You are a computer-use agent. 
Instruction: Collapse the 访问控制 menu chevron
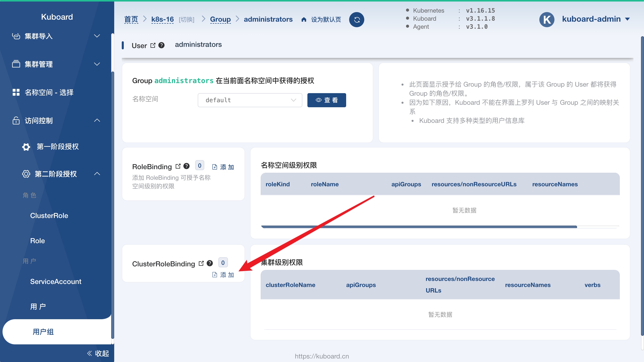[x=97, y=120]
